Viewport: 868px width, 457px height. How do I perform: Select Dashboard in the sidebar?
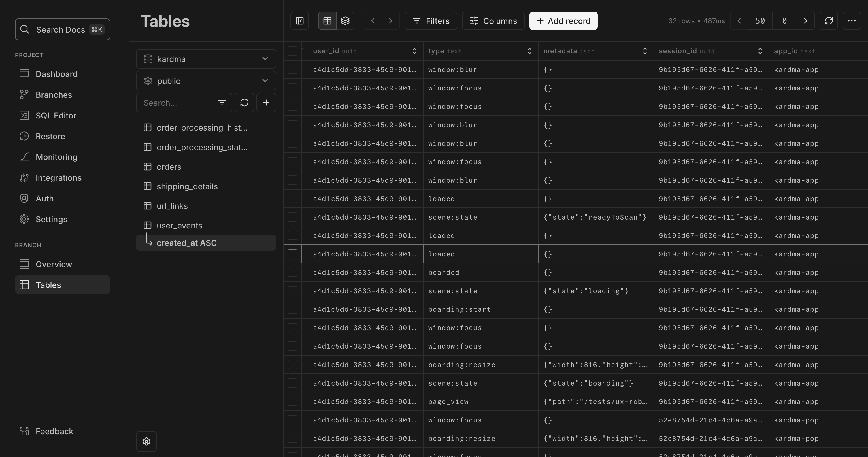[x=56, y=74]
